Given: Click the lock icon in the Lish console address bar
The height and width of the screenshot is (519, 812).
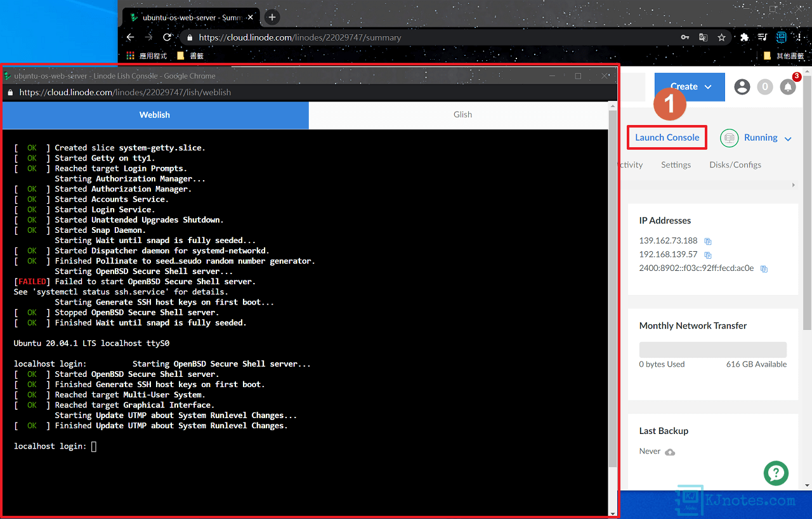Looking at the screenshot, I should click(10, 93).
